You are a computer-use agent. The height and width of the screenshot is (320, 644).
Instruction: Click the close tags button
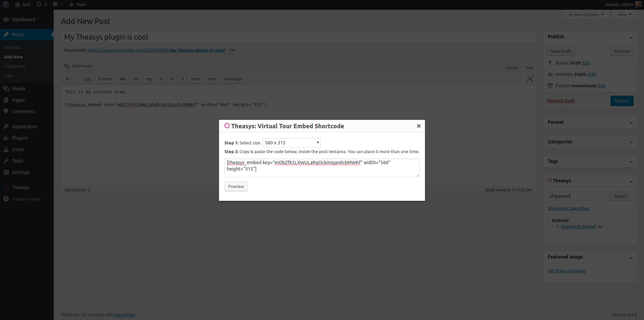coord(233,79)
